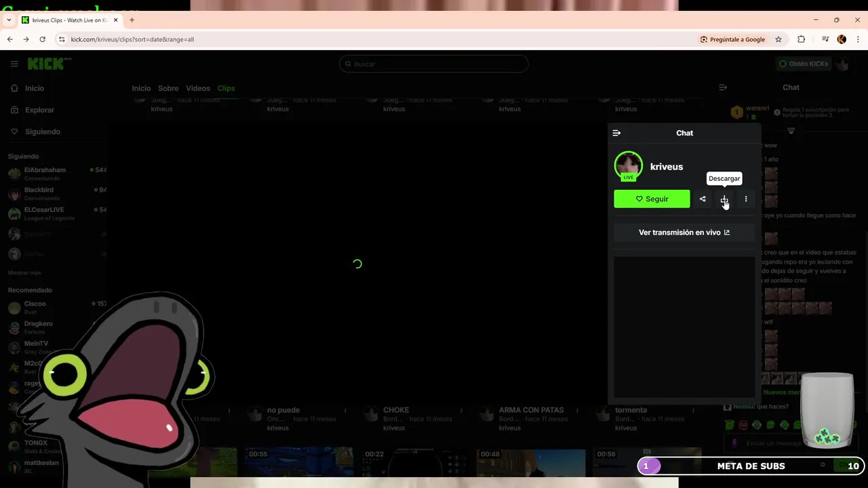Click the KICK logo

click(x=49, y=64)
